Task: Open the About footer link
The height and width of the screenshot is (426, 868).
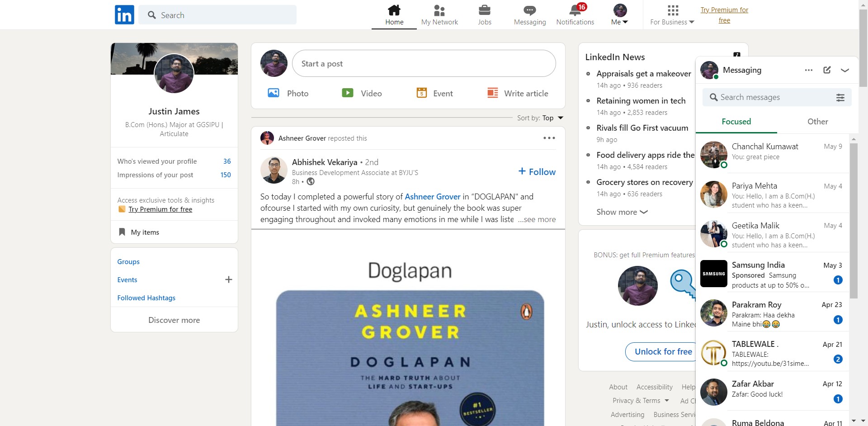Action: (618, 387)
